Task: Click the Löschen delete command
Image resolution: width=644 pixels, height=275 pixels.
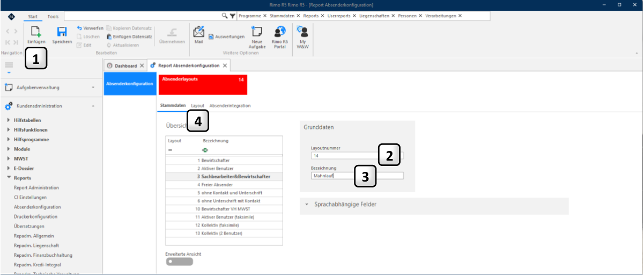Action: coord(88,37)
